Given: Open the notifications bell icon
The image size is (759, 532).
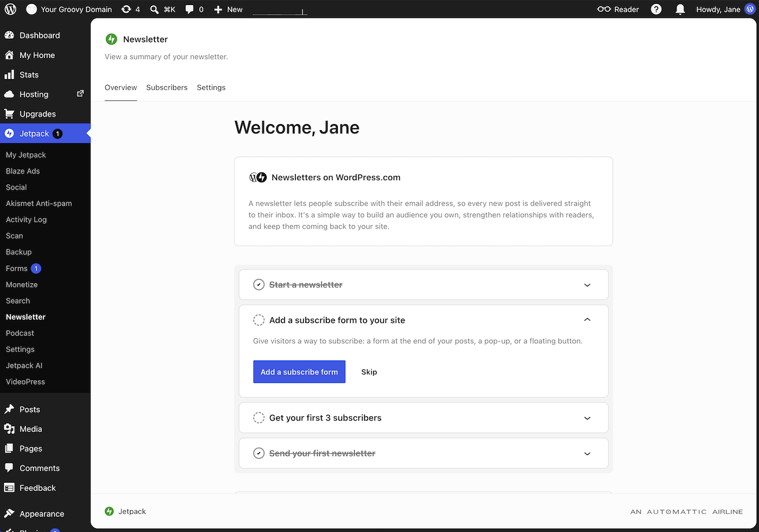Looking at the screenshot, I should (x=680, y=9).
